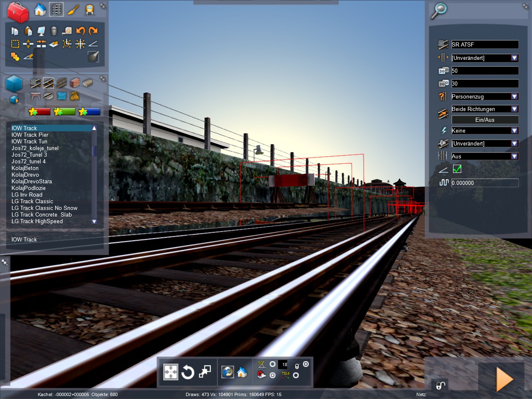532x399 pixels.
Task: Open the second '[Unverändert]' dropdown
Action: [x=485, y=143]
